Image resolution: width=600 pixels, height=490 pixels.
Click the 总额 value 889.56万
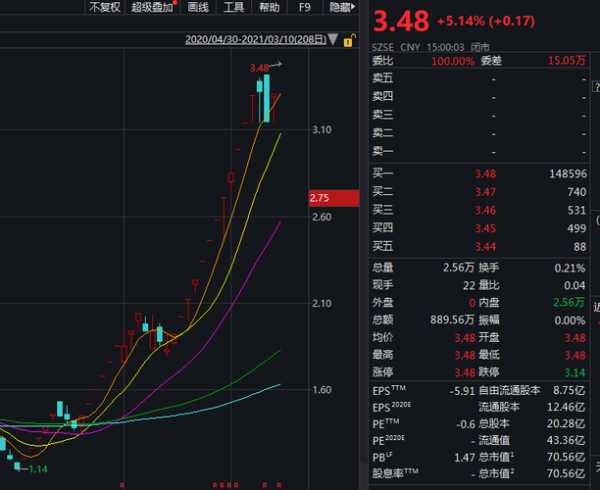[452, 320]
